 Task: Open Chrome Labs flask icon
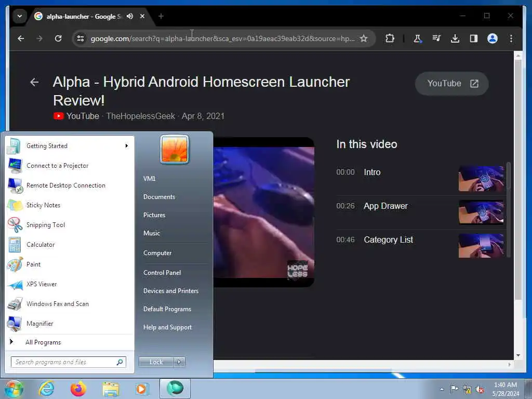(417, 38)
